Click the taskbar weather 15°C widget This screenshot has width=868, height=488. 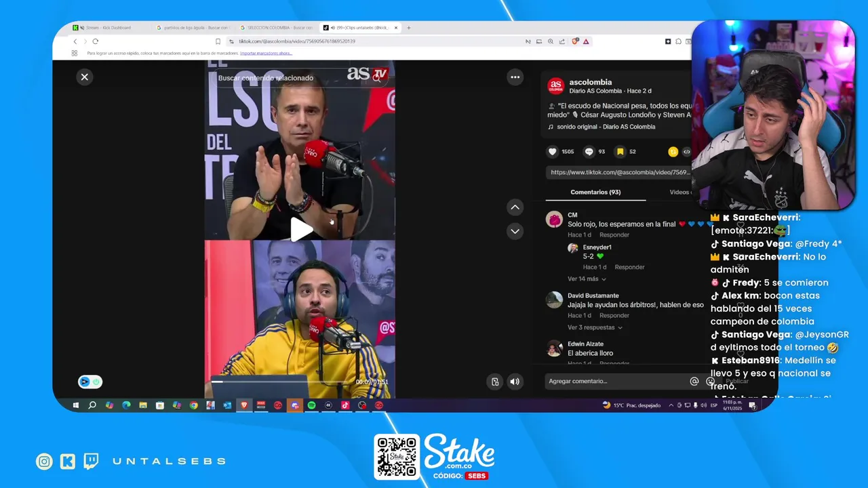[631, 405]
